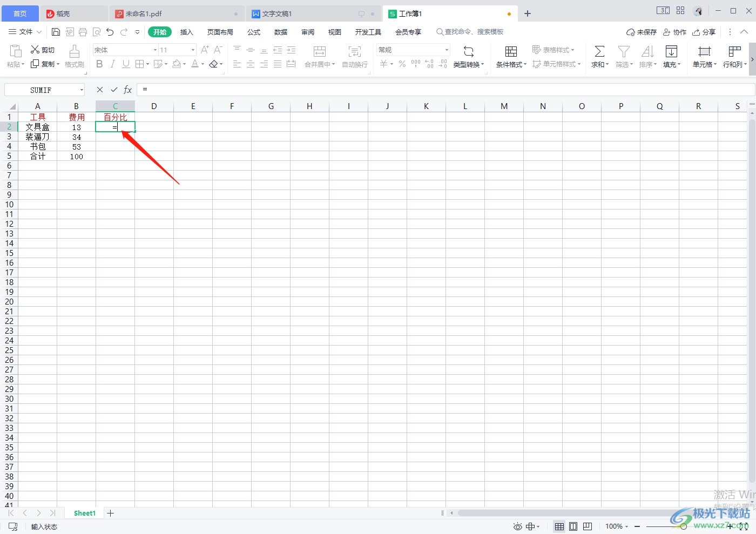Expand the Name Box SUMIF dropdown
The image size is (756, 534).
(82, 90)
